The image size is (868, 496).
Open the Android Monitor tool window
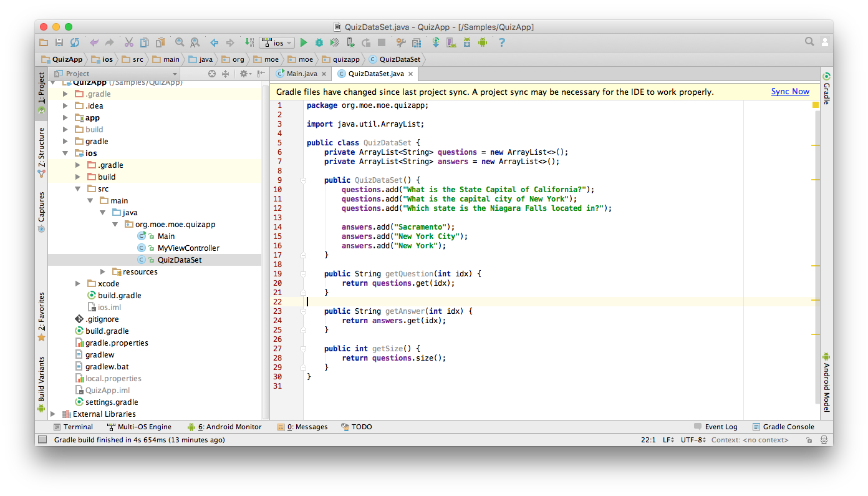[x=224, y=427]
